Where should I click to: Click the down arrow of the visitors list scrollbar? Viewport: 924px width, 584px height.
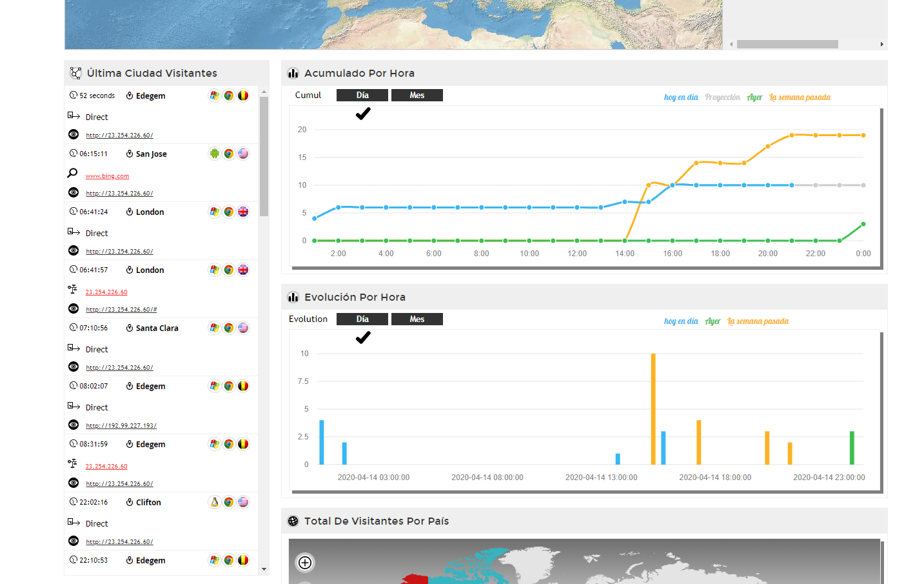[x=264, y=569]
